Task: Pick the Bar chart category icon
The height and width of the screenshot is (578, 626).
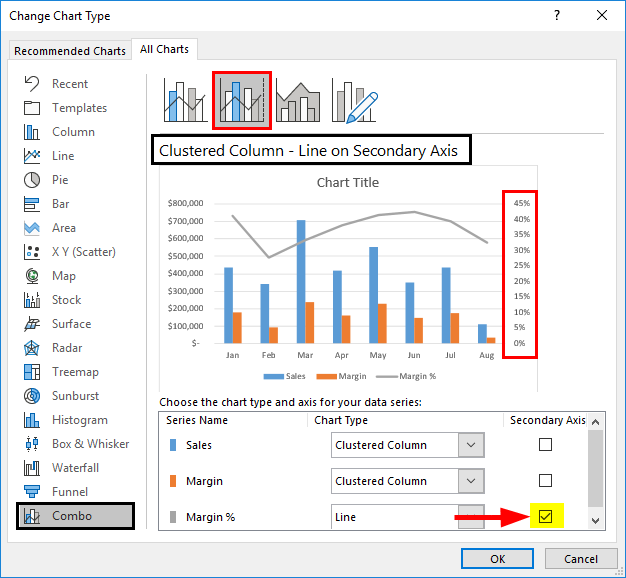Action: click(x=32, y=204)
